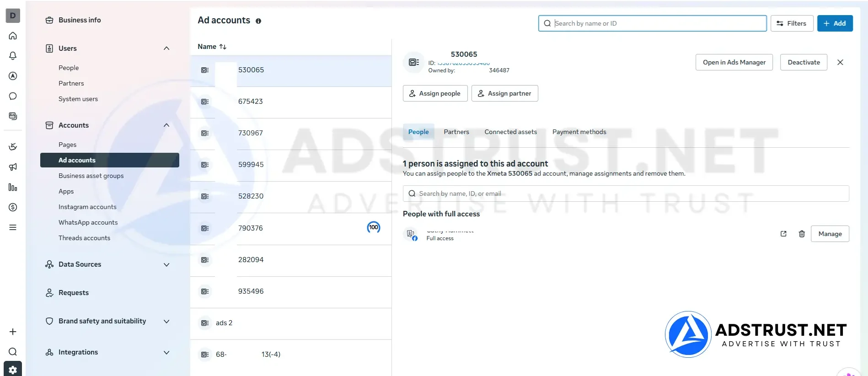868x376 pixels.
Task: Expand the Data Sources section
Action: tap(166, 264)
